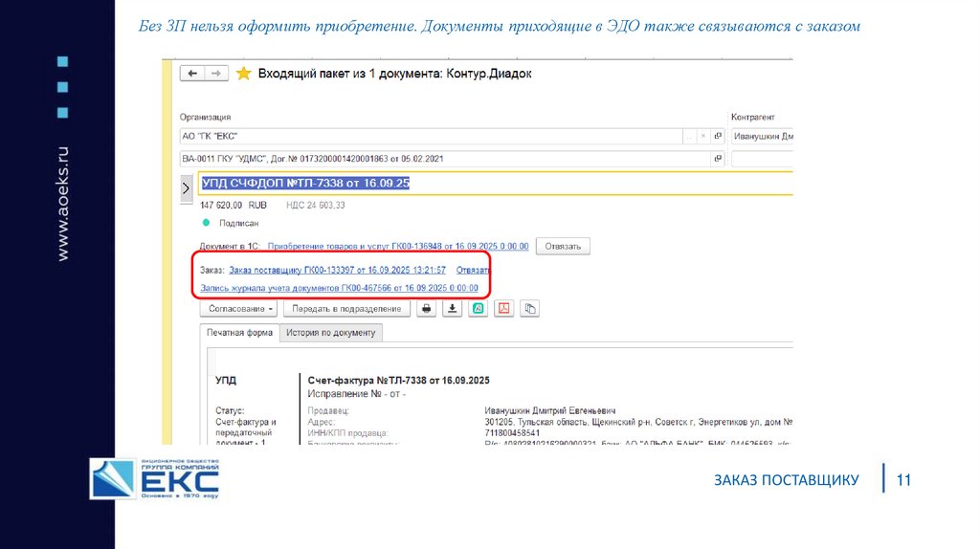
Task: Click the www.aoeks.ru sidebar text
Action: (x=62, y=205)
